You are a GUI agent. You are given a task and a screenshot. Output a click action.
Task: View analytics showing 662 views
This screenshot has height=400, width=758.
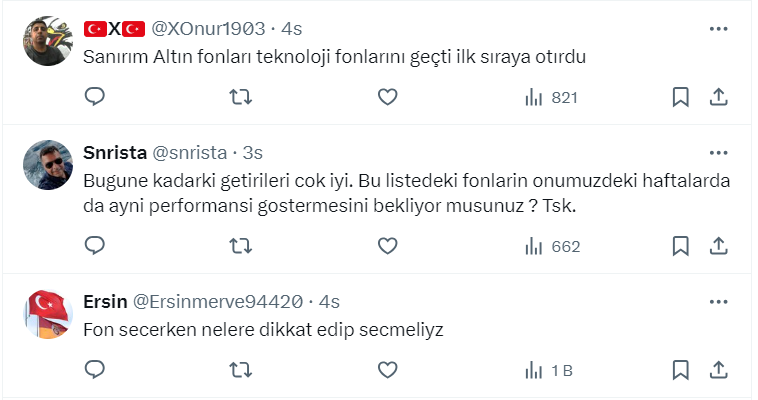[x=551, y=246]
